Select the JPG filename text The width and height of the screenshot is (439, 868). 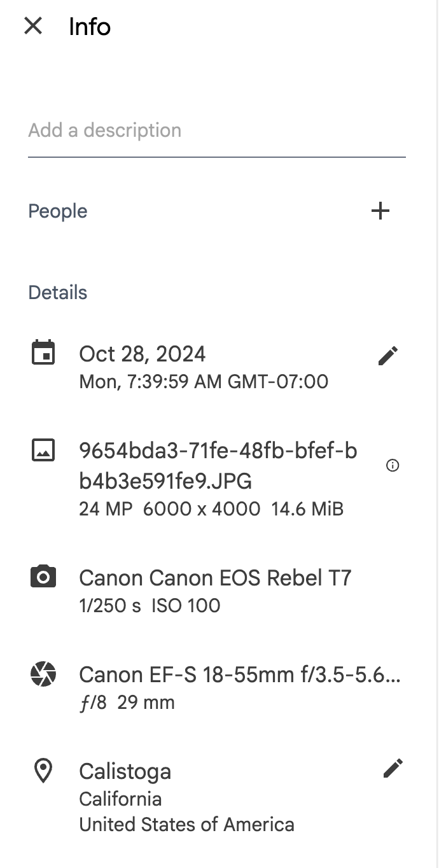218,466
